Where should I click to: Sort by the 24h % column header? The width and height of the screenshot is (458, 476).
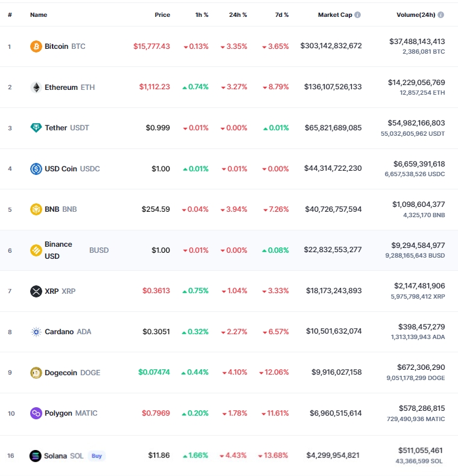coord(238,15)
